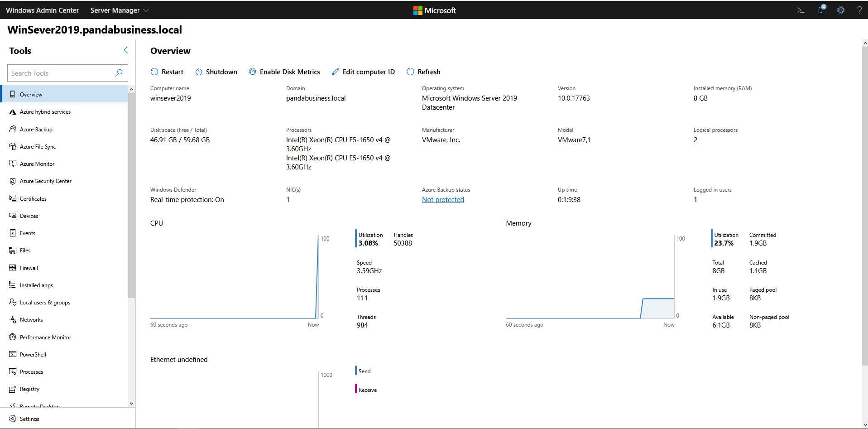Image resolution: width=868 pixels, height=429 pixels.
Task: Click the search magnifier in Search Tools
Action: point(119,73)
